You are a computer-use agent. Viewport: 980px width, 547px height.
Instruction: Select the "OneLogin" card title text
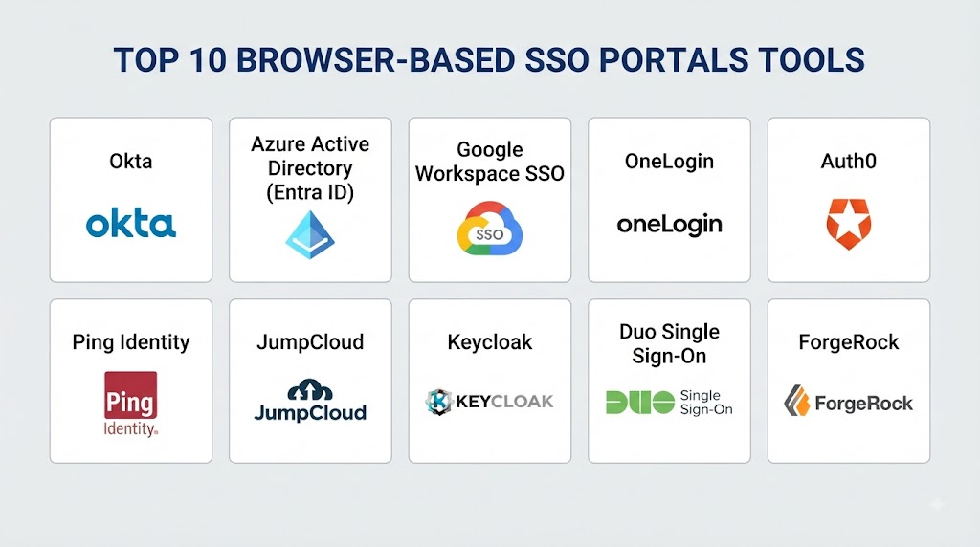coord(669,161)
